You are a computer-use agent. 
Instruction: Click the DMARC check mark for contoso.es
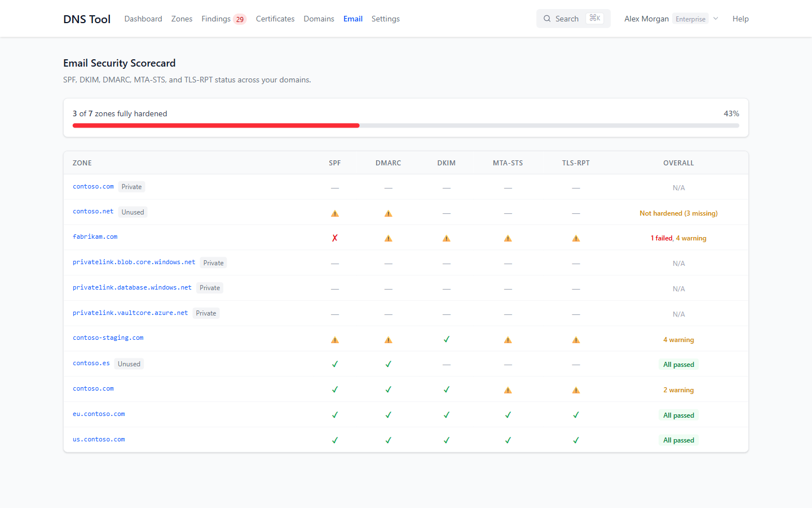pos(389,364)
